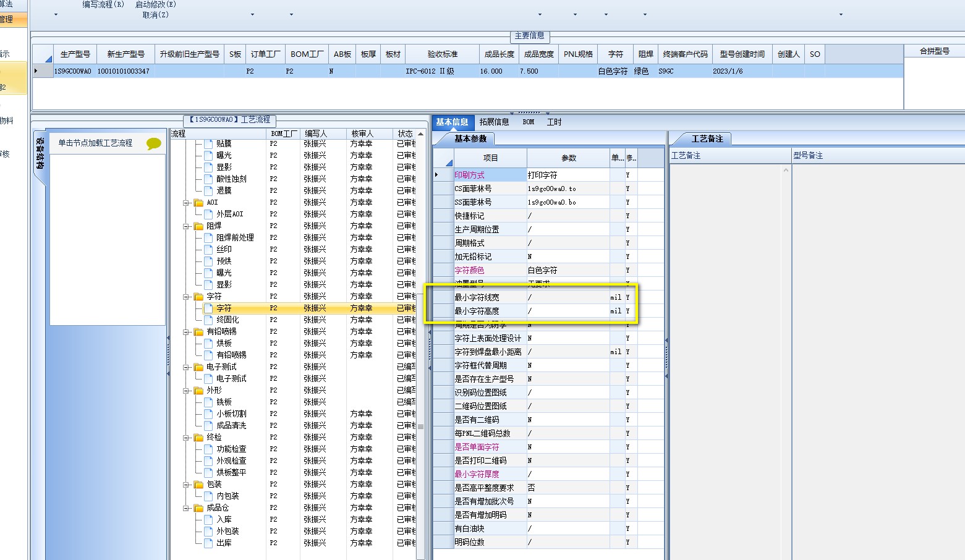Click the page icon of 烘板 step
965x560 pixels.
tap(208, 343)
